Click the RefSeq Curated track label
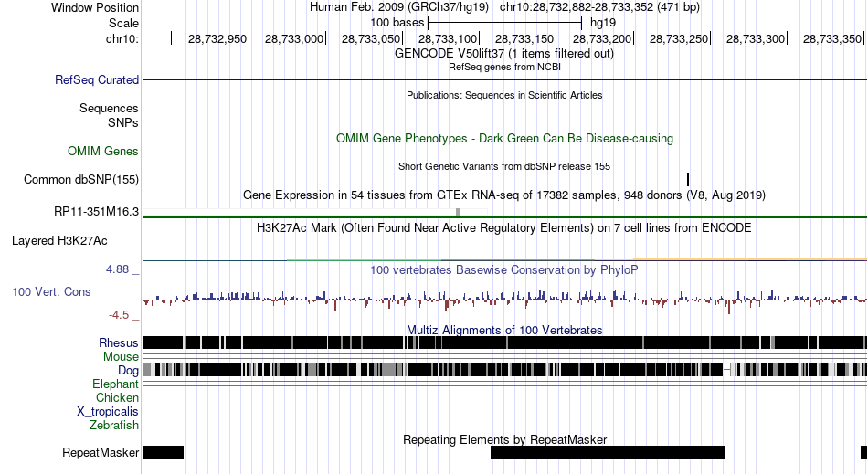The width and height of the screenshot is (868, 474). point(96,79)
